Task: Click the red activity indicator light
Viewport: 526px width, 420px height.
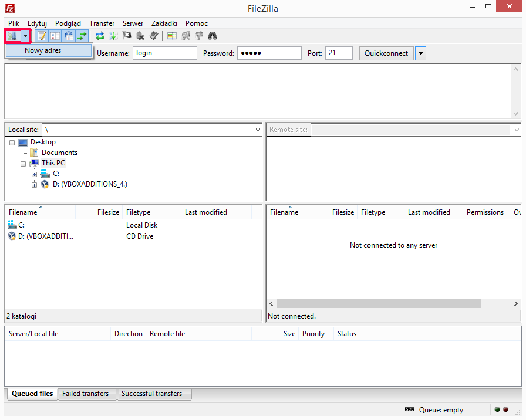Action: pyautogui.click(x=505, y=409)
